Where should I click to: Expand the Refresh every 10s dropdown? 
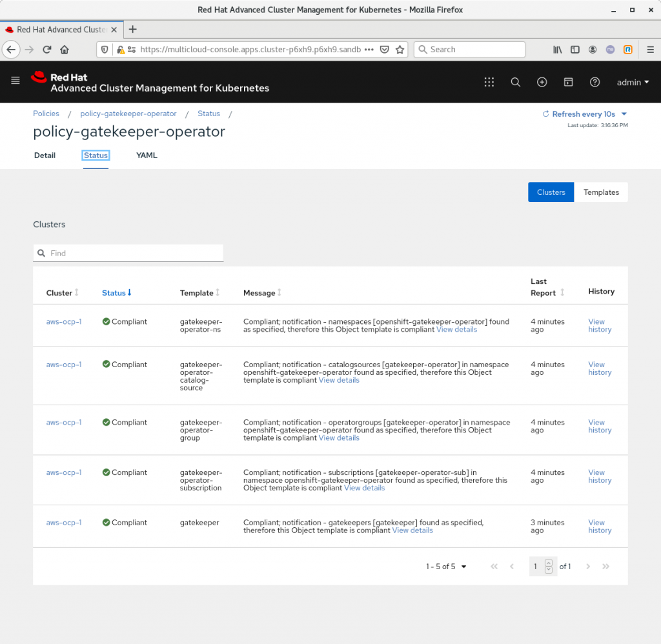[585, 114]
